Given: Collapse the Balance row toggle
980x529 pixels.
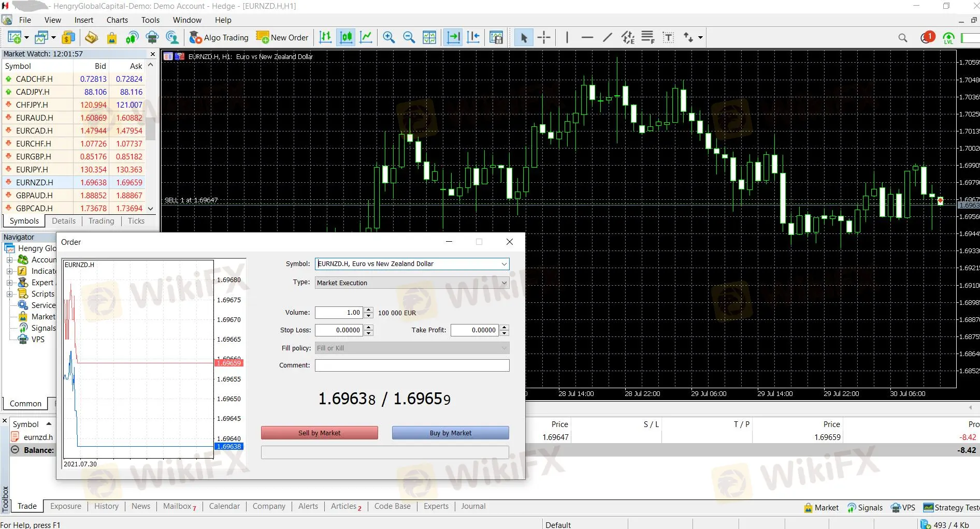Looking at the screenshot, I should tap(15, 450).
